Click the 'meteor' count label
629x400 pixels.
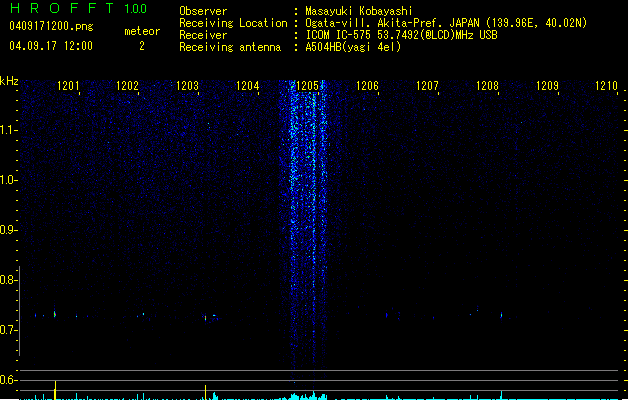(142, 31)
